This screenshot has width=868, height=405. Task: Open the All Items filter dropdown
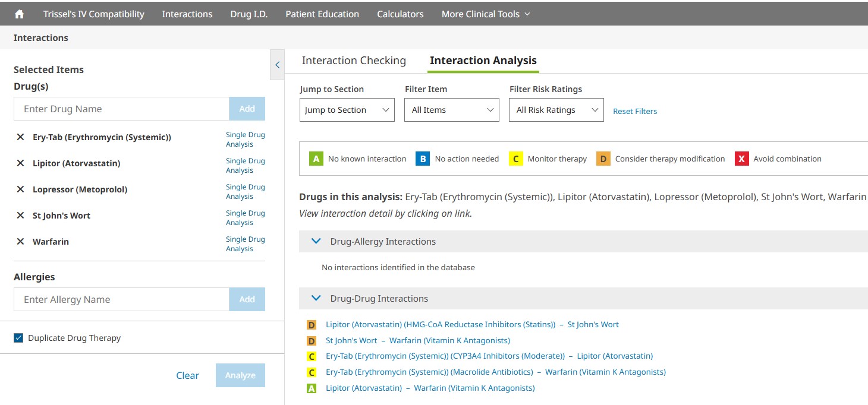coord(452,110)
